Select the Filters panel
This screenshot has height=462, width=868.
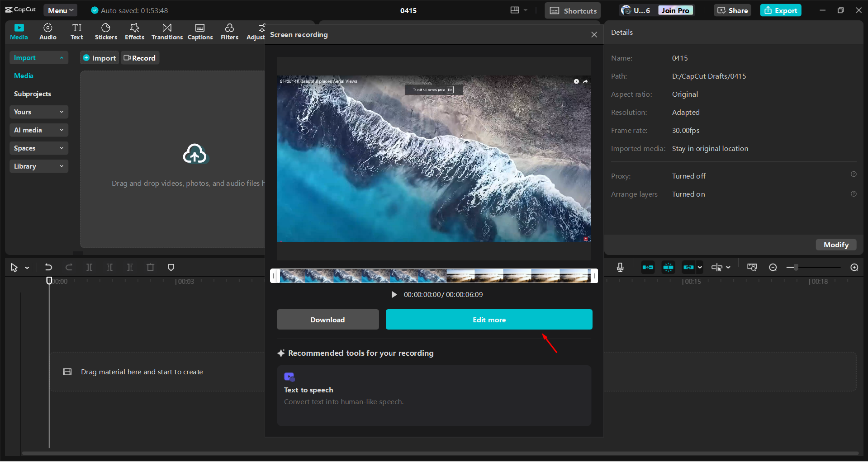229,31
